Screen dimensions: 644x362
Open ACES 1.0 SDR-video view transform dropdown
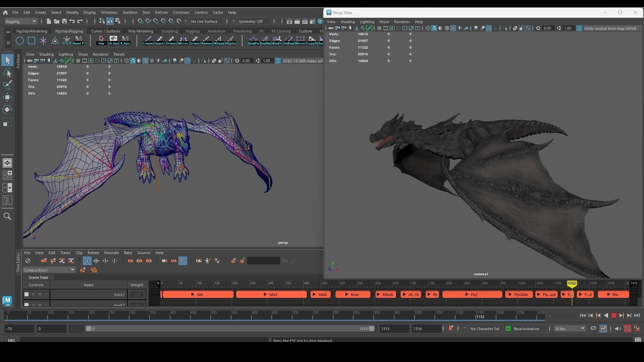click(x=303, y=61)
